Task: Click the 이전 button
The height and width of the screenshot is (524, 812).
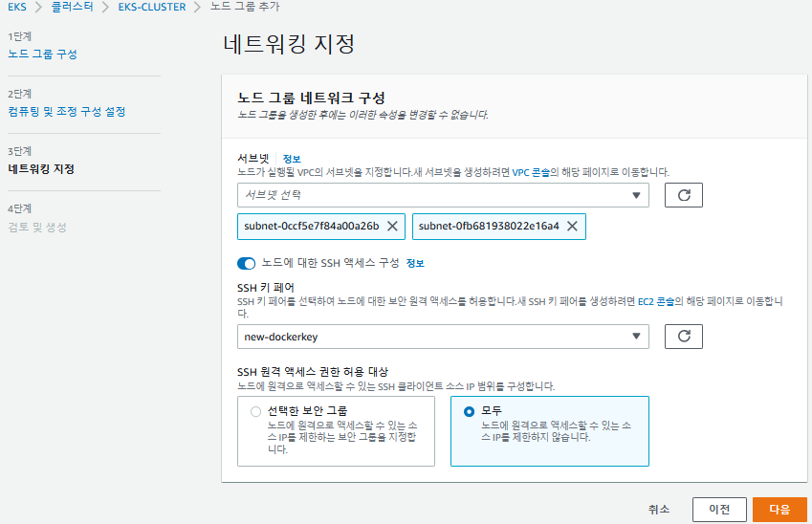Action: point(719,510)
